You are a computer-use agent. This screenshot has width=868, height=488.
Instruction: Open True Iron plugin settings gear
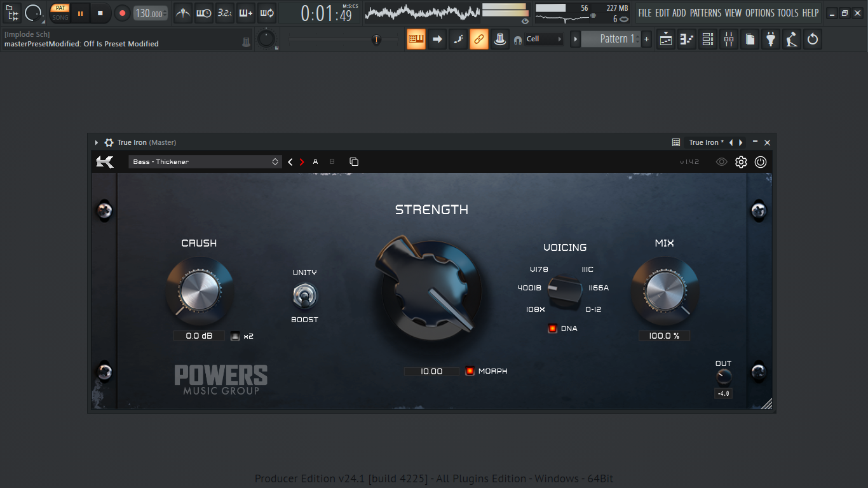pos(741,162)
